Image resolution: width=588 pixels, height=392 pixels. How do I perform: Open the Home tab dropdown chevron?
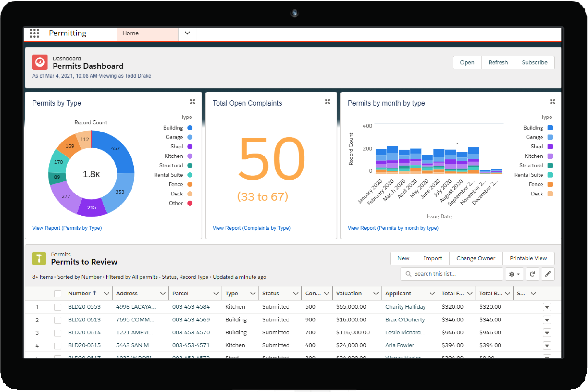(187, 33)
